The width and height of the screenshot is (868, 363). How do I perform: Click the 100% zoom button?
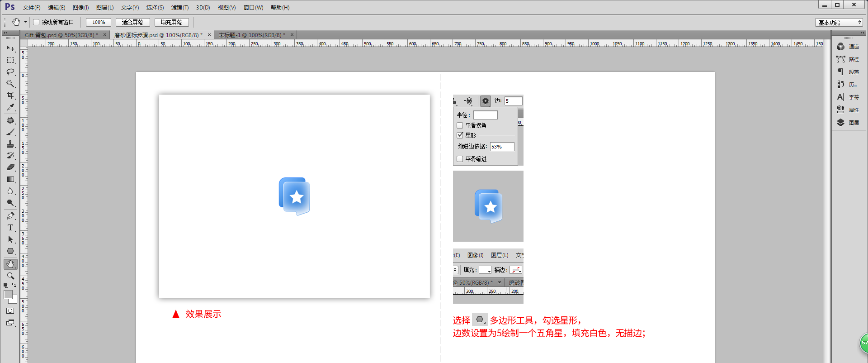pos(99,22)
